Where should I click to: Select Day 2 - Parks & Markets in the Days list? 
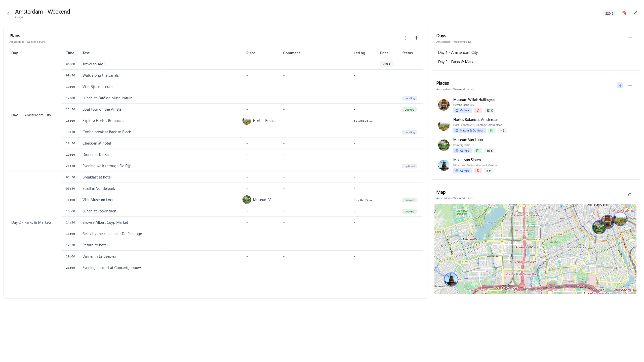coord(458,62)
